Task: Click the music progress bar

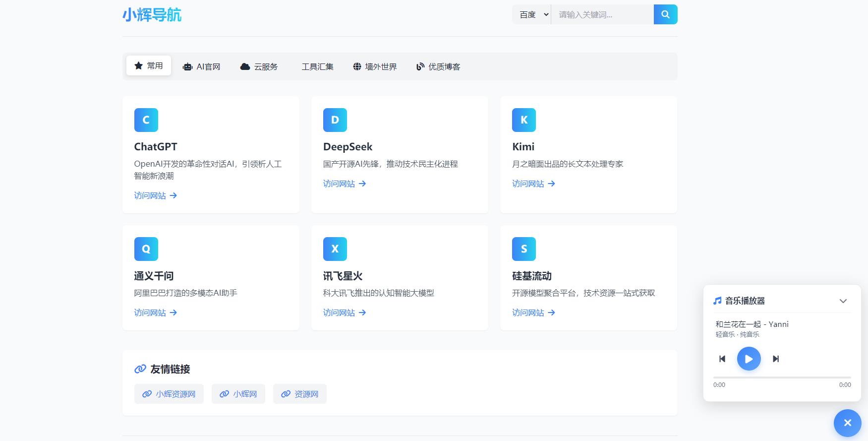Action: 782,378
